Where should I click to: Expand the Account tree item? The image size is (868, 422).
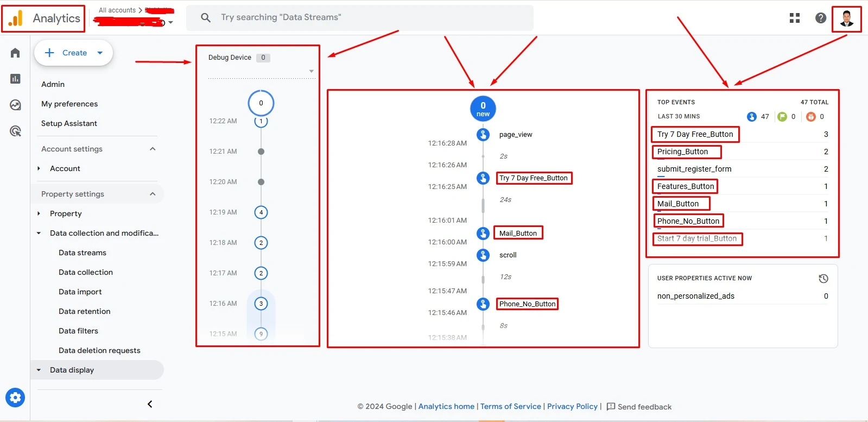point(39,169)
